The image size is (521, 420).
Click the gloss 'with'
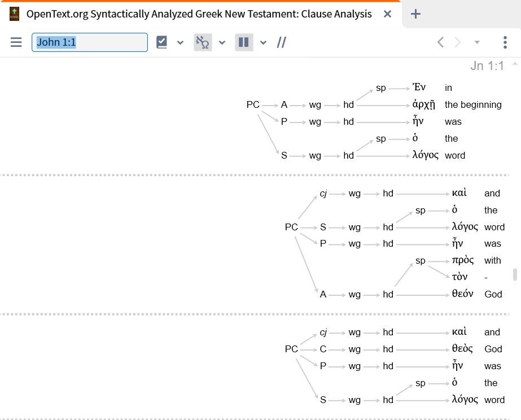(x=492, y=260)
